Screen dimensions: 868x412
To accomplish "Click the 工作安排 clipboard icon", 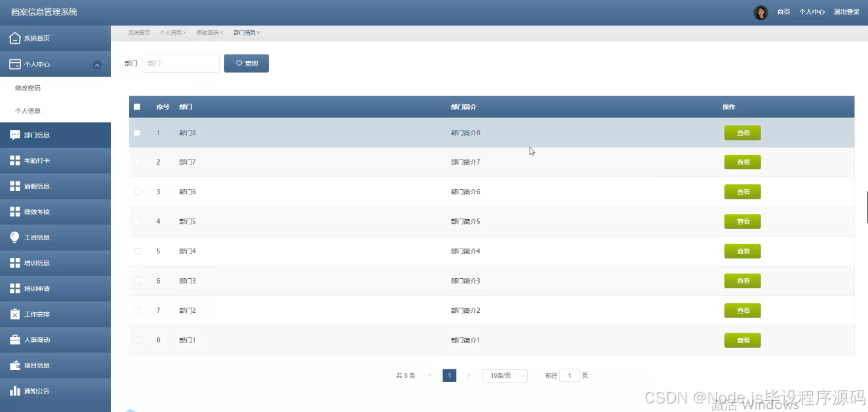I will pyautogui.click(x=15, y=314).
